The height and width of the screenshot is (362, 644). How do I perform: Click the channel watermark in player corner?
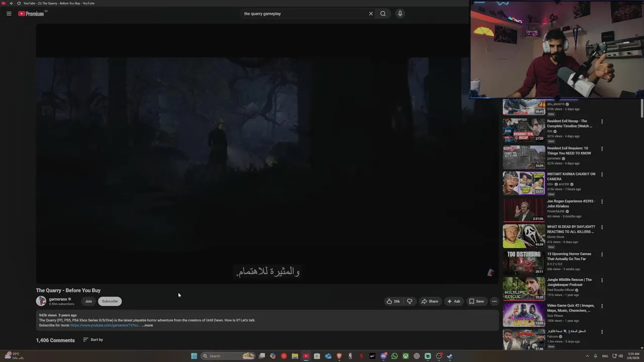[490, 273]
